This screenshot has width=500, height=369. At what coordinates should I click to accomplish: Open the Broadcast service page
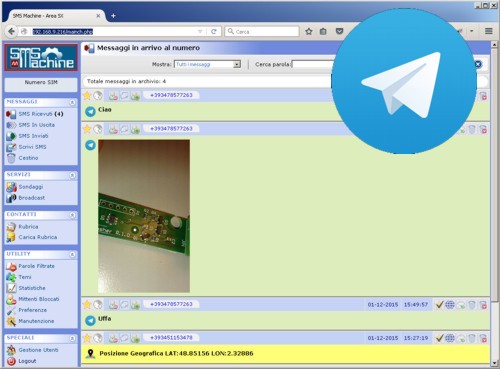click(x=31, y=198)
